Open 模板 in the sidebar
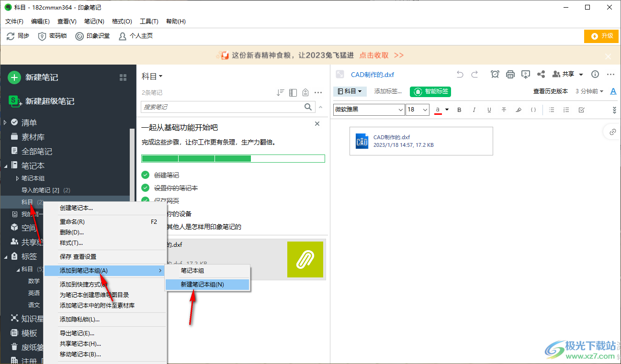This screenshot has width=621, height=364. (x=29, y=333)
